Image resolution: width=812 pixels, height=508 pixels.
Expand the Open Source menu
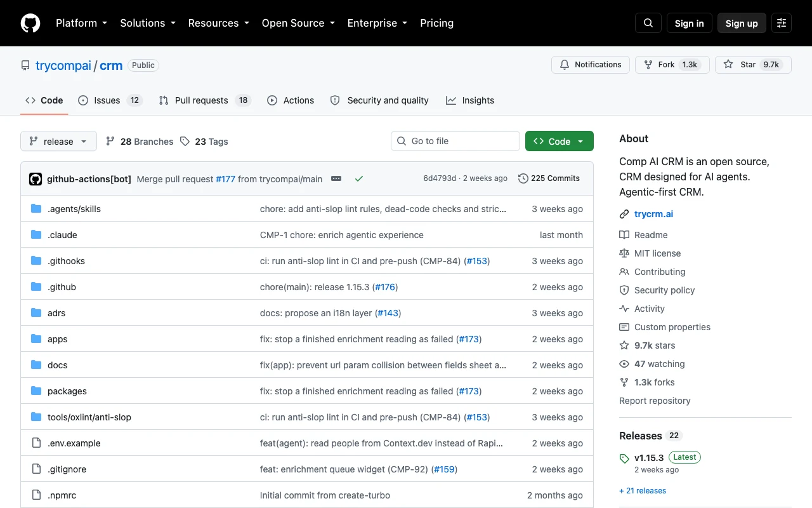(x=298, y=23)
